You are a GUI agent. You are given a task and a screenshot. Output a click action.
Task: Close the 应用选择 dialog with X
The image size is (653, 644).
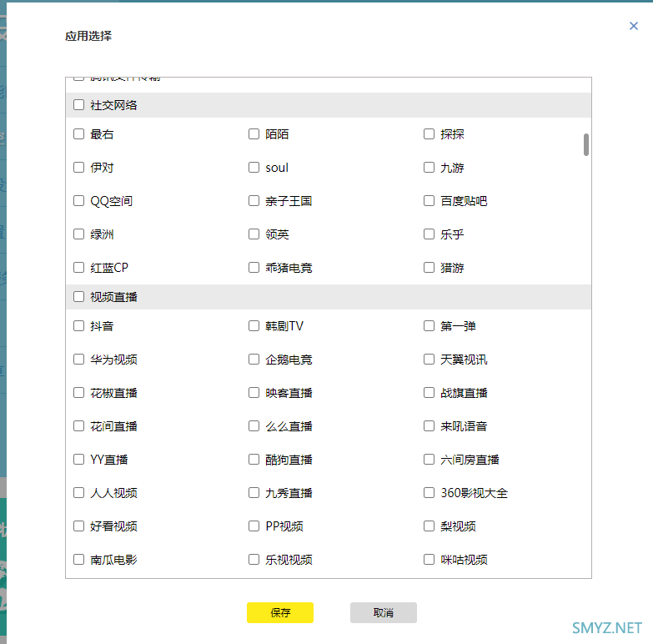click(x=634, y=26)
